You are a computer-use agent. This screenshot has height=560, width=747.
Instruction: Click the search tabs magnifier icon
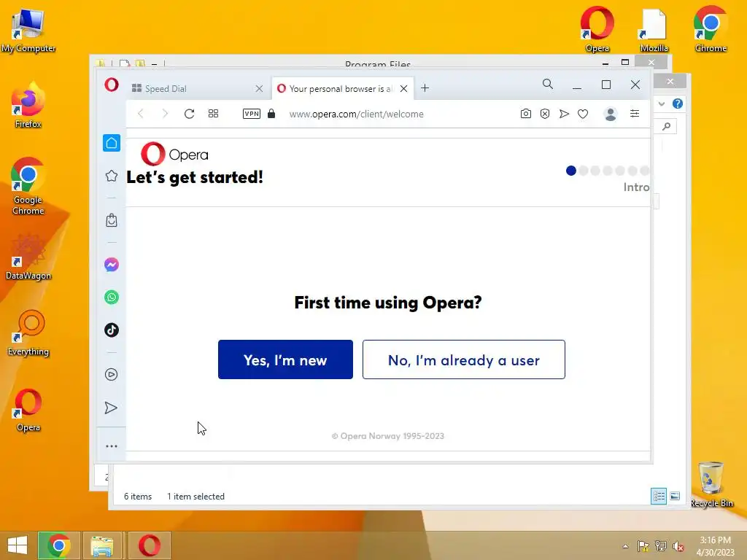(548, 85)
